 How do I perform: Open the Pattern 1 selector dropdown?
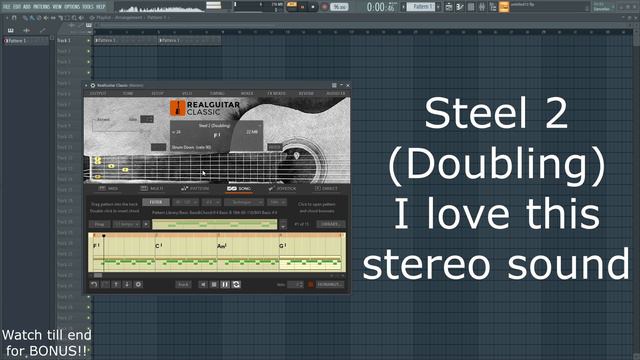click(x=420, y=7)
